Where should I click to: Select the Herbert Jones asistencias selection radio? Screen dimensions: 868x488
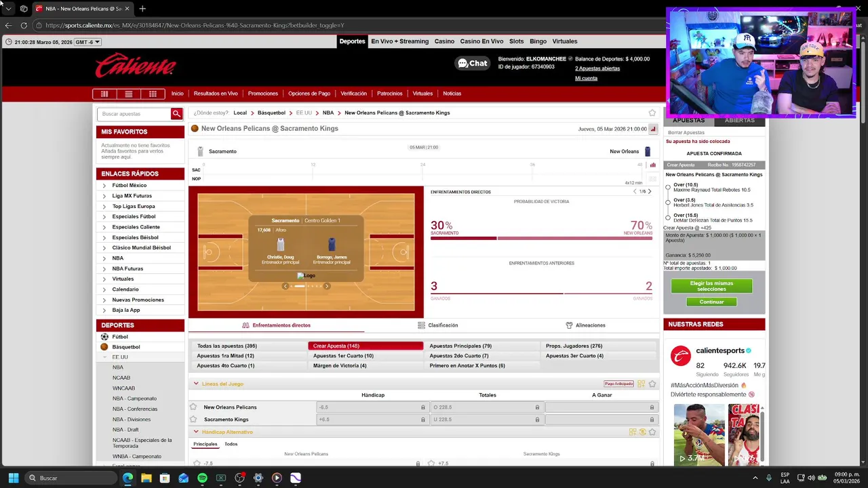click(x=668, y=202)
